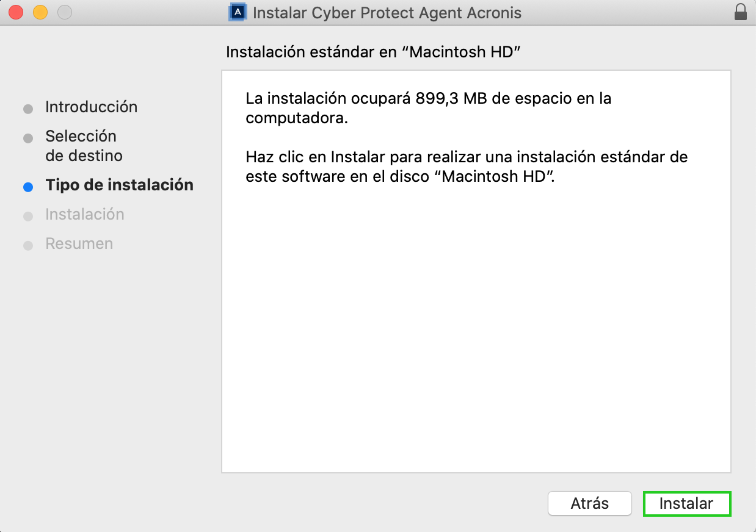Select the Resumen step in sidebar
The height and width of the screenshot is (532, 756).
79,243
